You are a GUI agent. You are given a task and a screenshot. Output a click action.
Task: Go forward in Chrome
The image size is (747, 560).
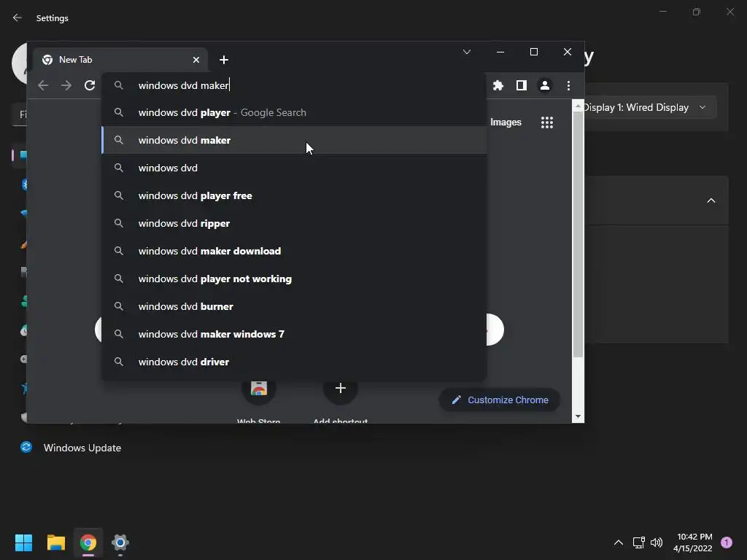(x=66, y=85)
